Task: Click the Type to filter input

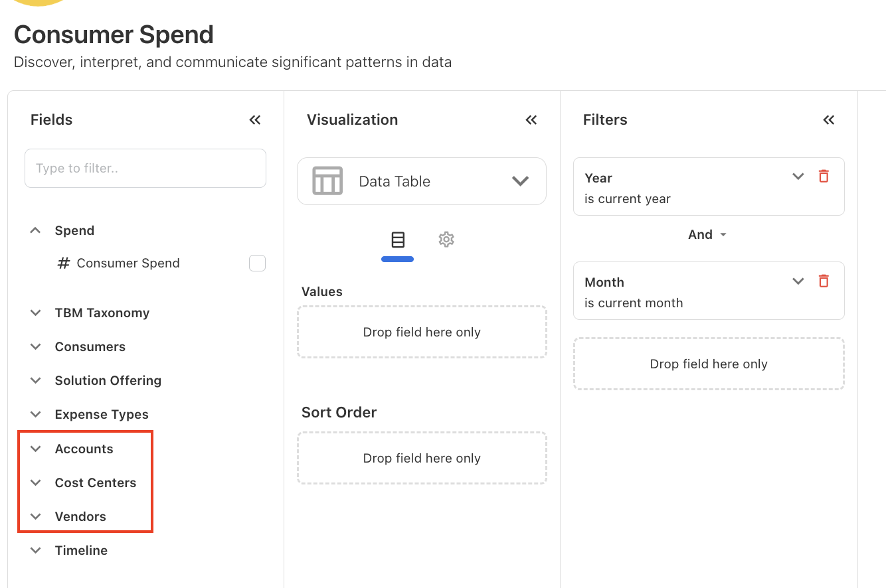Action: [145, 169]
